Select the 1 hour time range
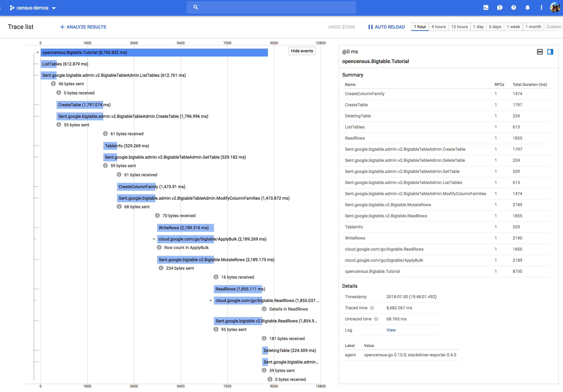563x392 pixels. tap(420, 27)
